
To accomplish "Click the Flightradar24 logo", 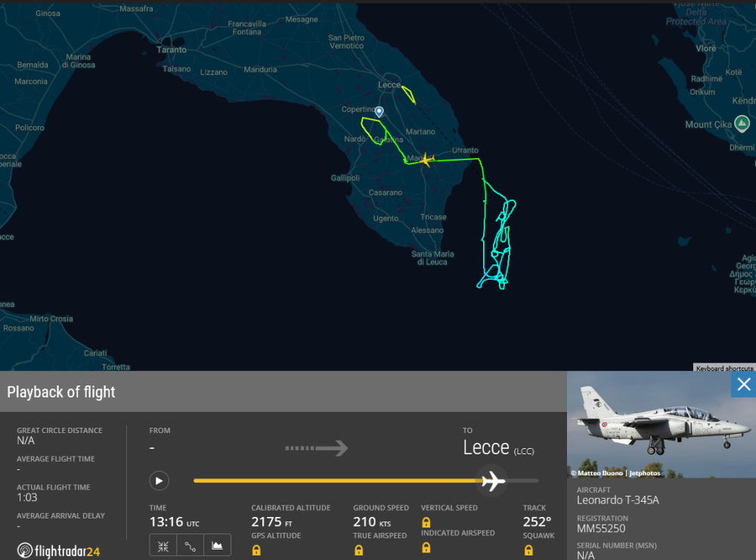I will [59, 551].
